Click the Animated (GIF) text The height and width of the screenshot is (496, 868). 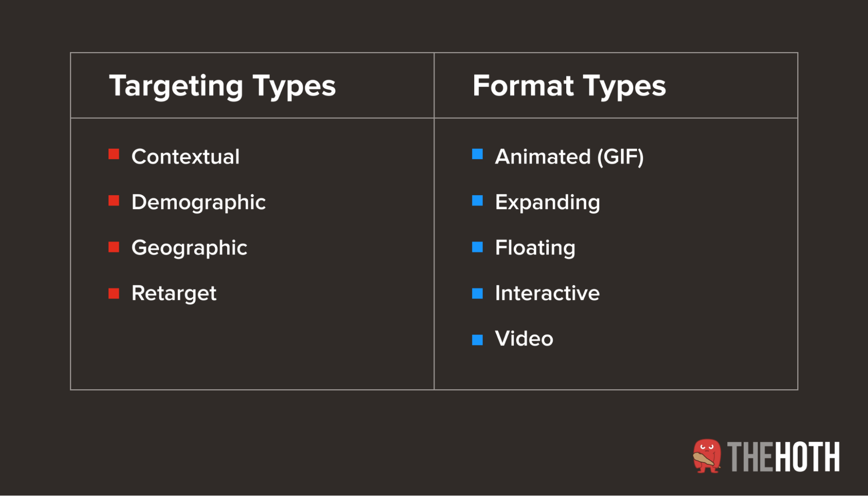pyautogui.click(x=569, y=157)
